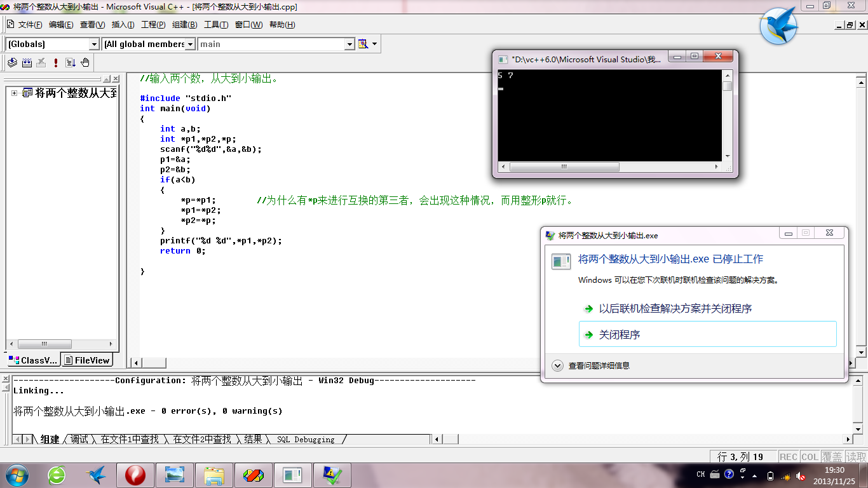
Task: Open the (Globals) class combo box
Action: (52, 44)
